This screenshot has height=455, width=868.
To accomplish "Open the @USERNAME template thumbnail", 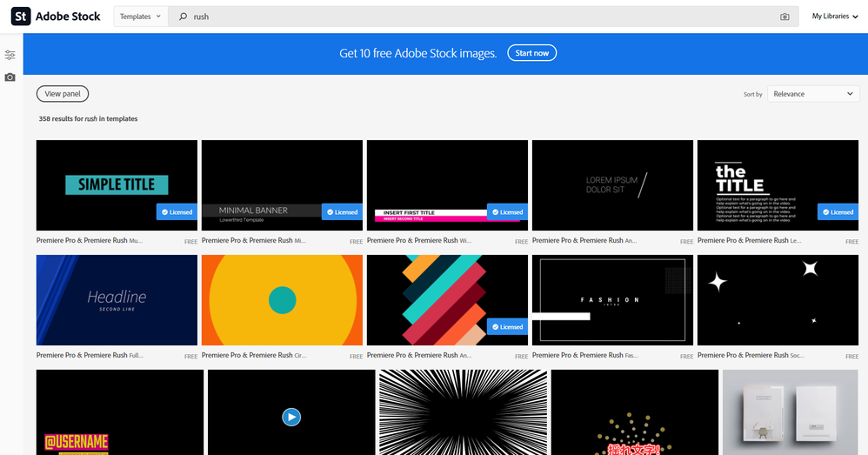I will [120, 412].
